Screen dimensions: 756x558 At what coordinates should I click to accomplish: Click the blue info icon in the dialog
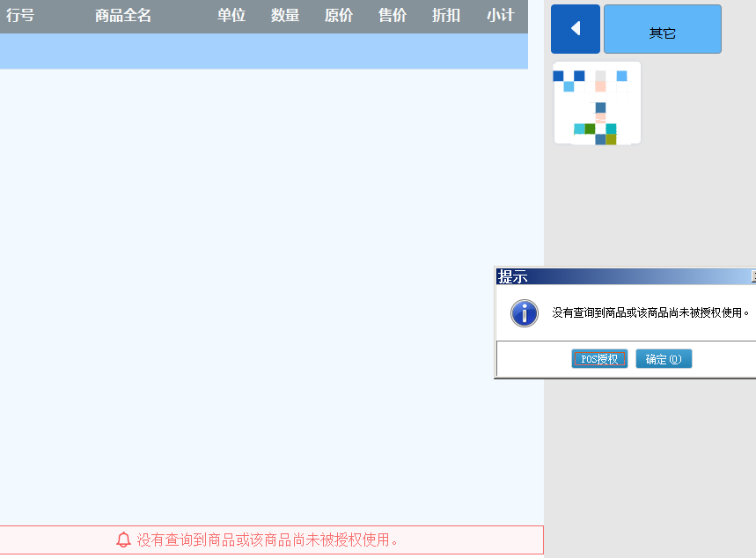(525, 312)
